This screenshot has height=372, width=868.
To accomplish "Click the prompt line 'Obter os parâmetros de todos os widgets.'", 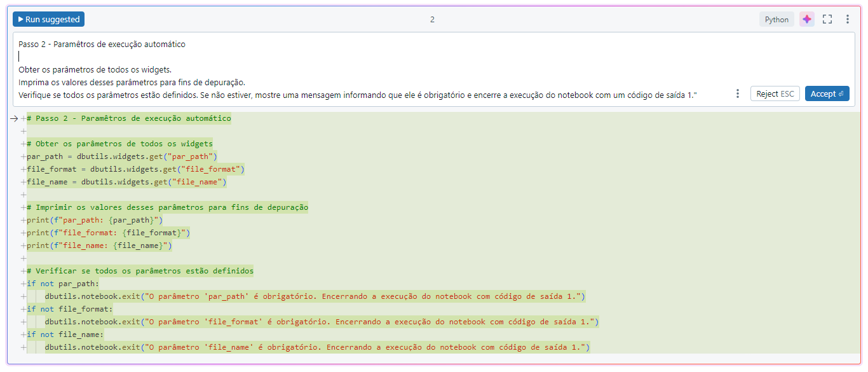I will tap(95, 69).
